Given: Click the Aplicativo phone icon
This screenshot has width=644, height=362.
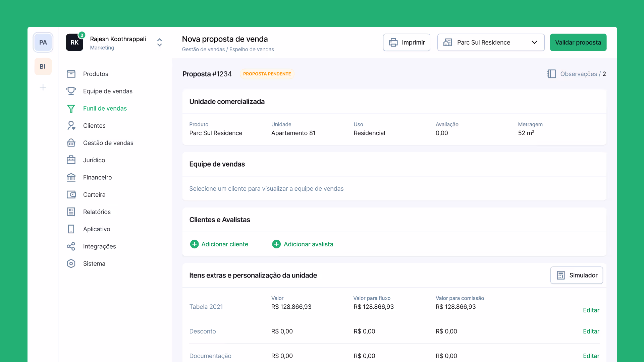Looking at the screenshot, I should pos(71,229).
